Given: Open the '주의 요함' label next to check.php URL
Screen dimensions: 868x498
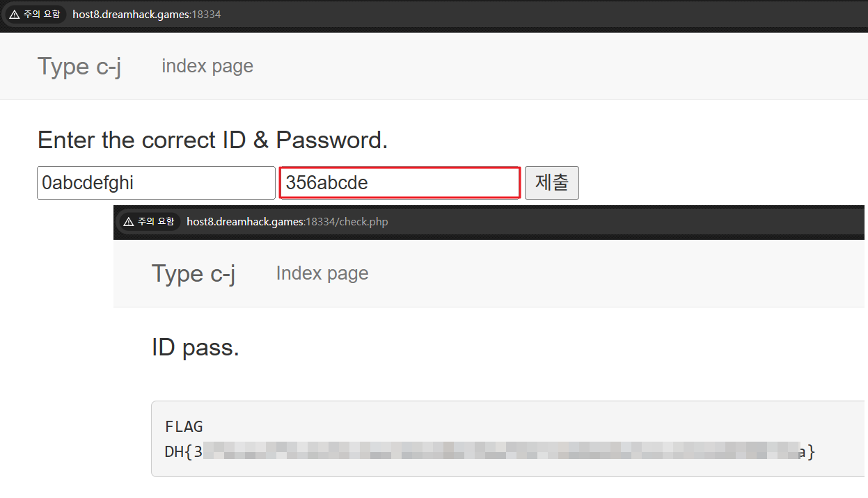Looking at the screenshot, I should [156, 222].
